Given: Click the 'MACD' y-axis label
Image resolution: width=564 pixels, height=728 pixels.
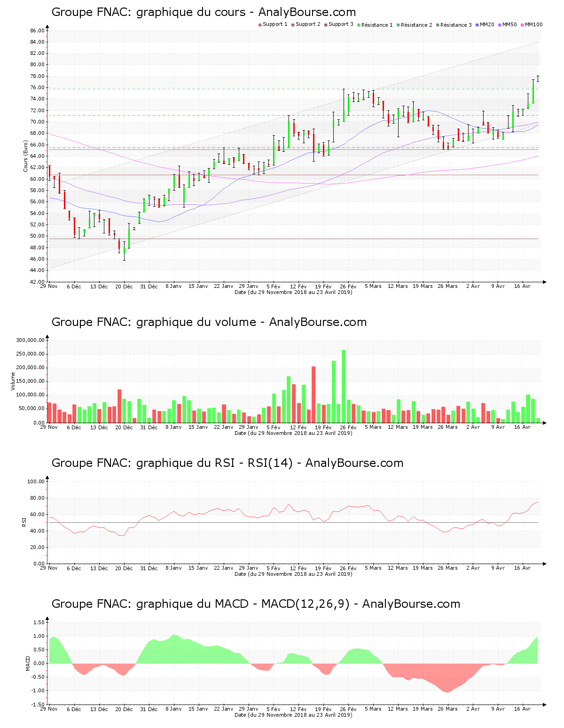Looking at the screenshot, I should pyautogui.click(x=28, y=663).
